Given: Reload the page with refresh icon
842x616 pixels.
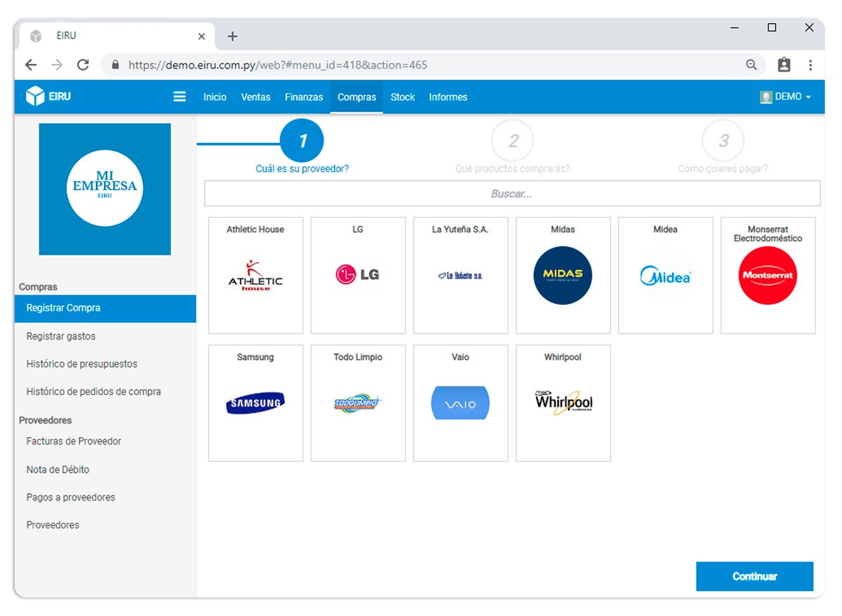Looking at the screenshot, I should click(x=83, y=65).
